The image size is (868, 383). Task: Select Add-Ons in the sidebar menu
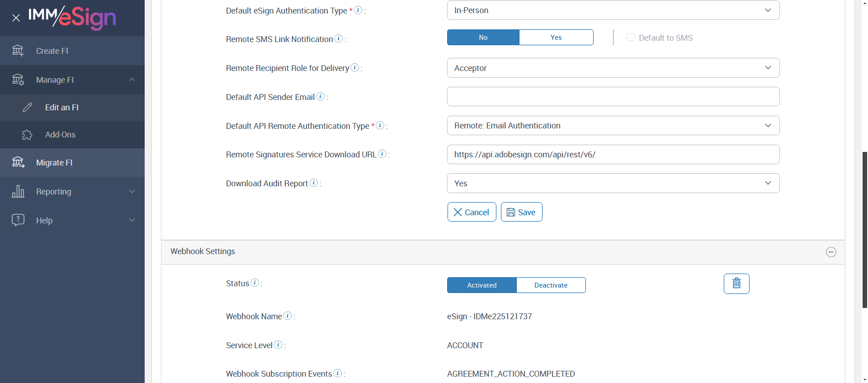(60, 135)
